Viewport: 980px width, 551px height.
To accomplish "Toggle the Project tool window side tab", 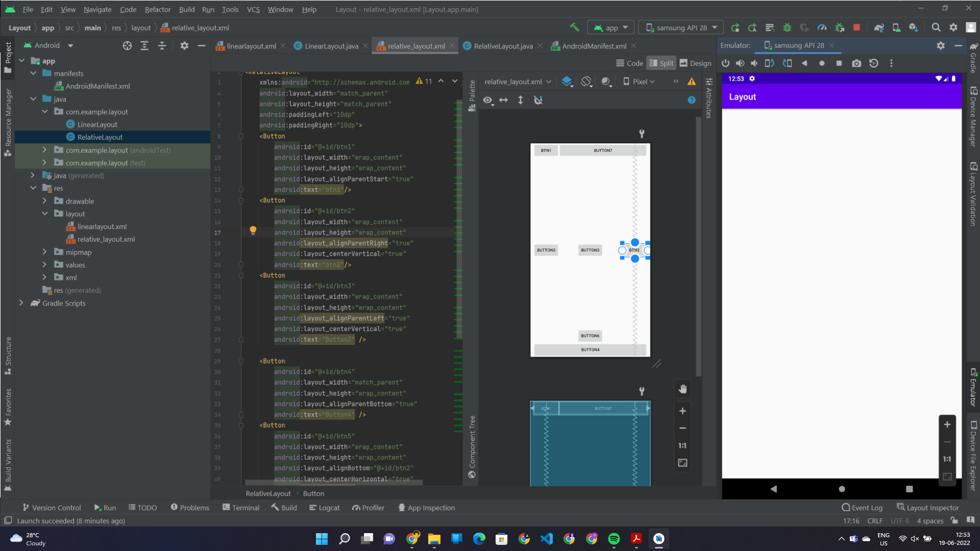I will (8, 57).
